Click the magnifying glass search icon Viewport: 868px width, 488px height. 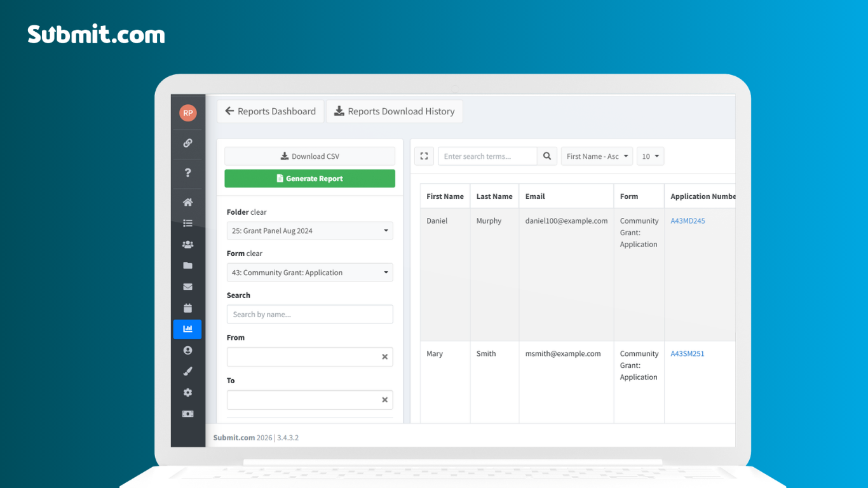coord(546,156)
